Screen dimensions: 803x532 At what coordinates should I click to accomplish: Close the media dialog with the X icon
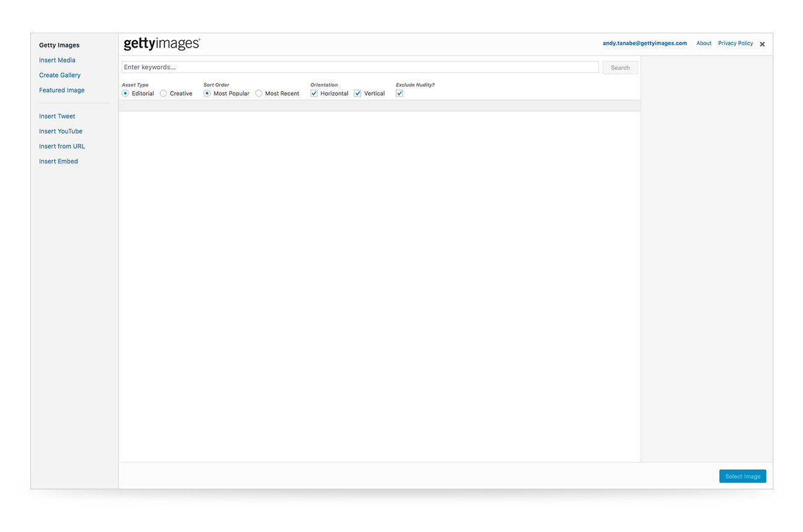pos(762,44)
